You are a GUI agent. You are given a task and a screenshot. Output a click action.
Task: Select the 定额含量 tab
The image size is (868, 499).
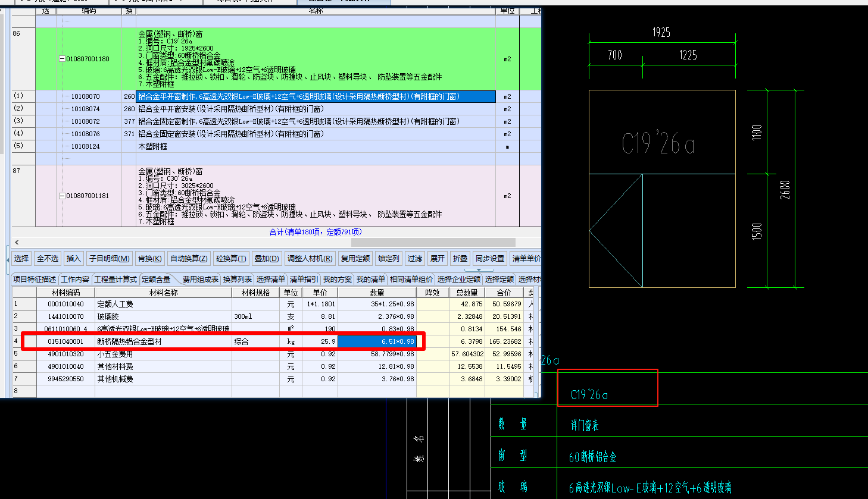[156, 279]
